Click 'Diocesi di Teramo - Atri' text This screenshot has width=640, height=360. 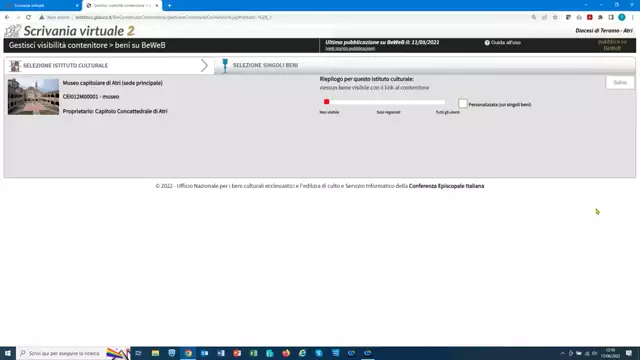(604, 31)
